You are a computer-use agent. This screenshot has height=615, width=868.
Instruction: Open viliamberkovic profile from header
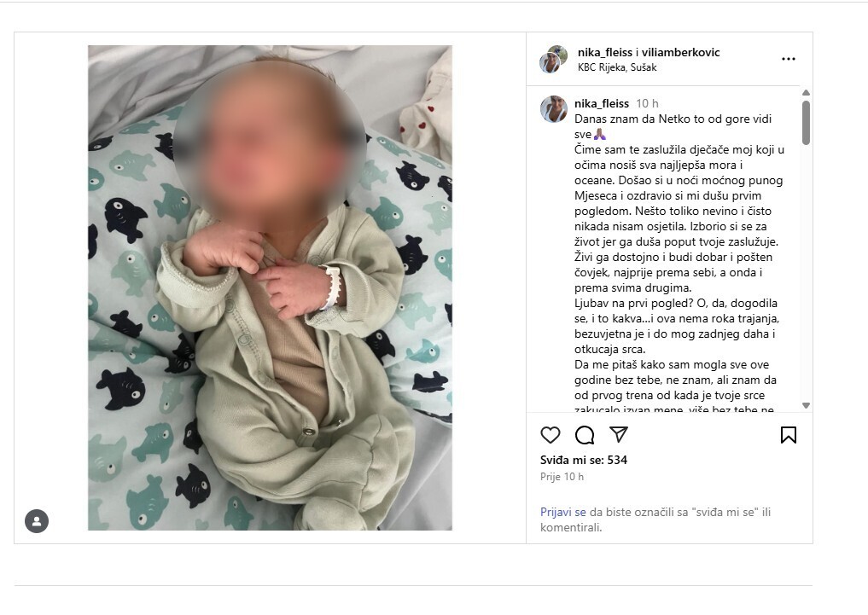pos(681,53)
